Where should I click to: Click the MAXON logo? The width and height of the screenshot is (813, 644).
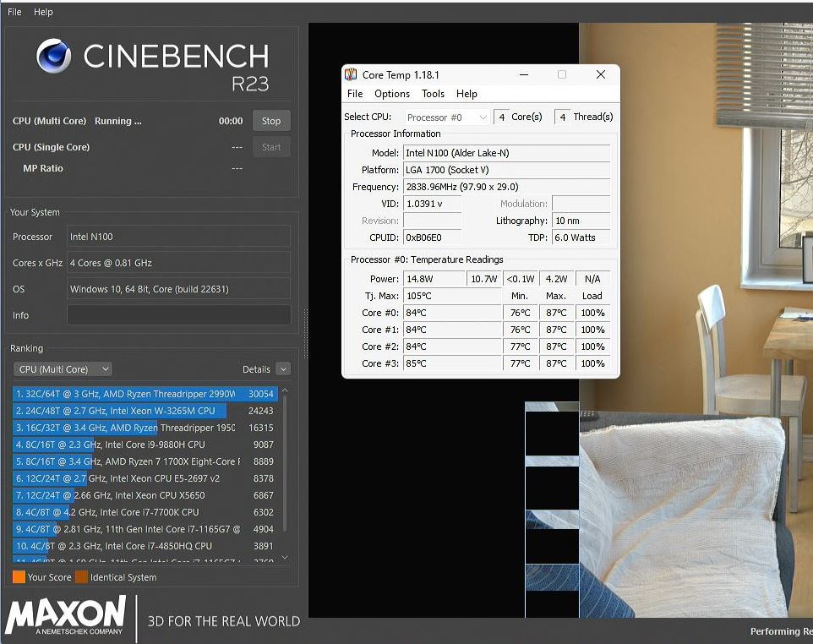[65, 615]
